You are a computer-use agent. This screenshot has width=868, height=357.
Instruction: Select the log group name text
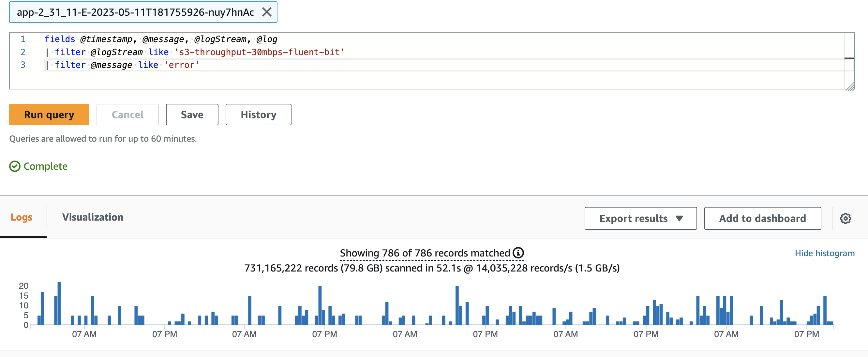click(135, 12)
